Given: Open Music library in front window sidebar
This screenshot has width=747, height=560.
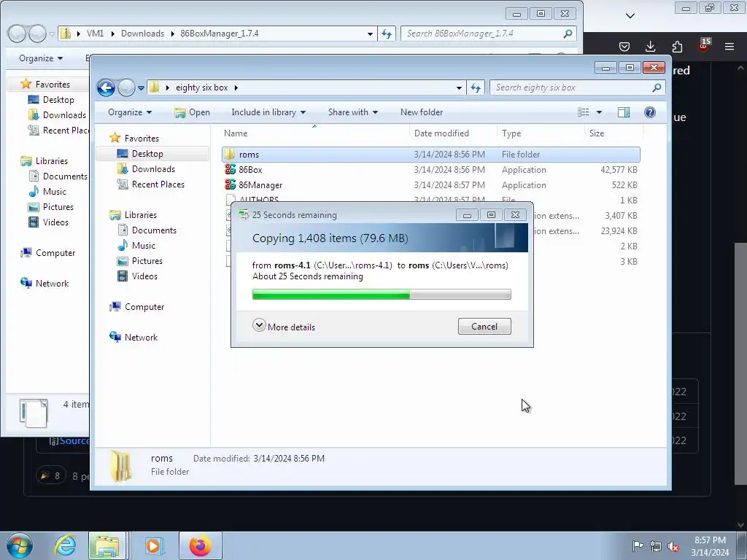Looking at the screenshot, I should [144, 245].
